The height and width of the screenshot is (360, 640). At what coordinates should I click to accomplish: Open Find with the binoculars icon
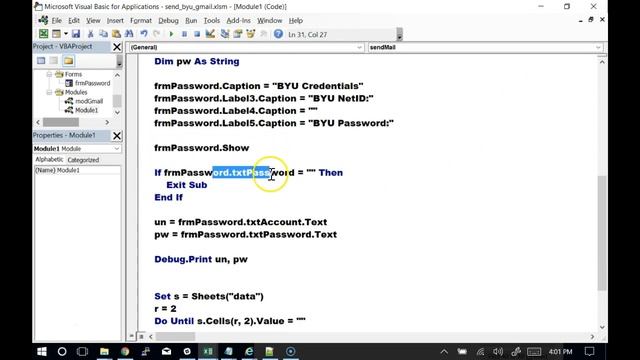[129, 34]
